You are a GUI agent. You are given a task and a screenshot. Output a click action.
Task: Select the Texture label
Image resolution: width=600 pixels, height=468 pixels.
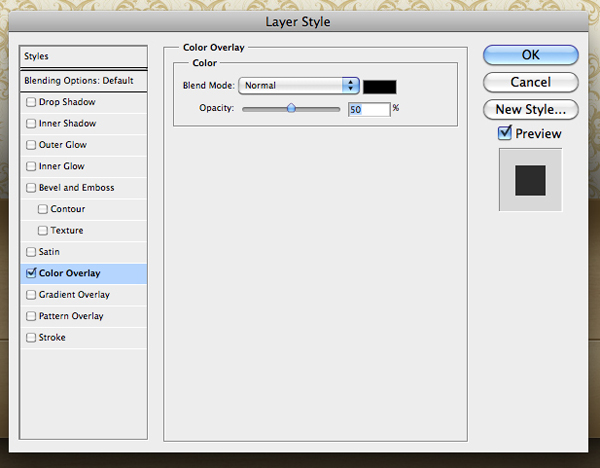[67, 230]
